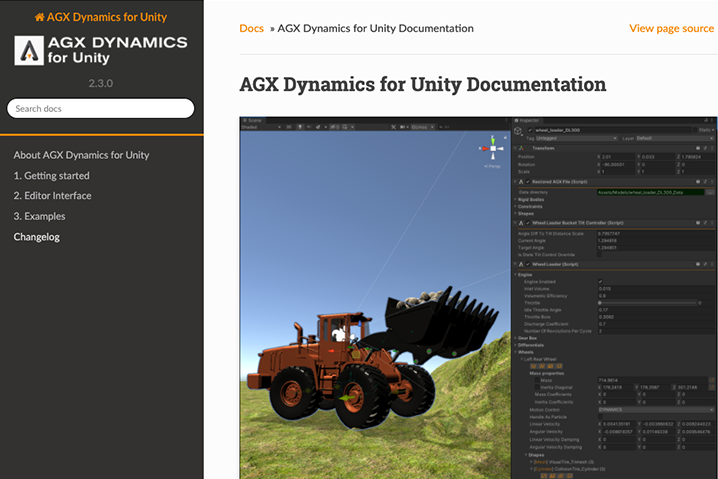Click the scene camera icon
Screen dimensions: 718x479
coord(403,127)
